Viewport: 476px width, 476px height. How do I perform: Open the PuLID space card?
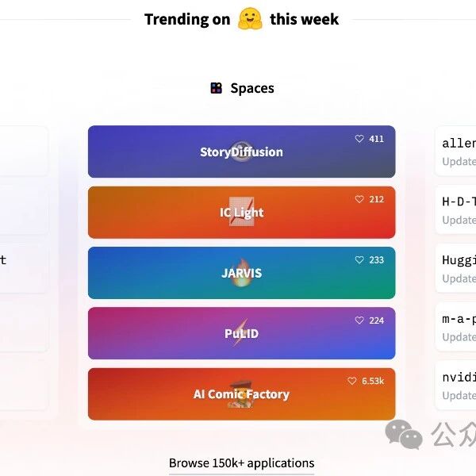(x=241, y=334)
